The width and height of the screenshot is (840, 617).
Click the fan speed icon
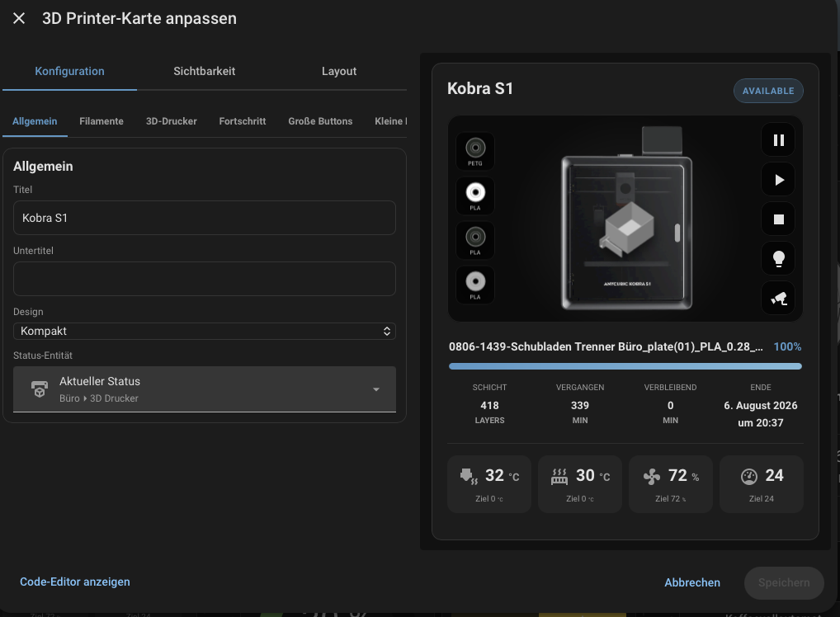click(651, 476)
